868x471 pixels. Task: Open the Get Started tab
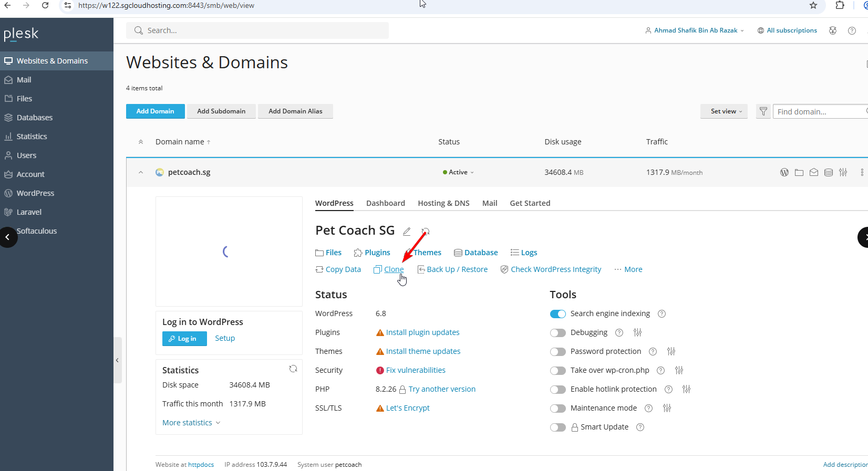pyautogui.click(x=530, y=203)
